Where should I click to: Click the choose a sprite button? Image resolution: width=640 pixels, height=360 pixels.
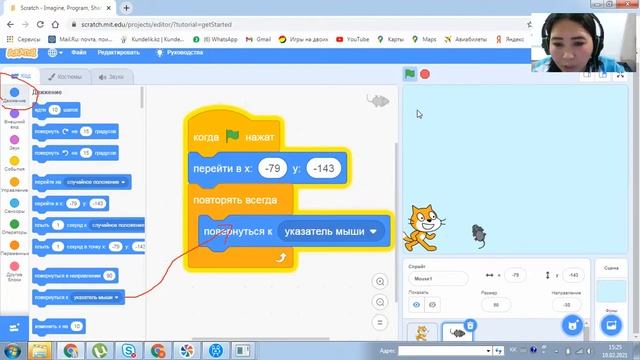[572, 325]
